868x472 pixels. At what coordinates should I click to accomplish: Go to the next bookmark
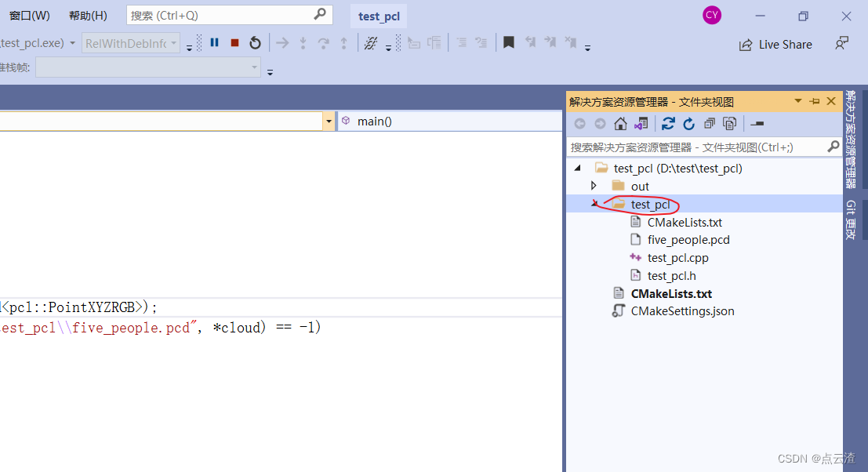pyautogui.click(x=550, y=42)
